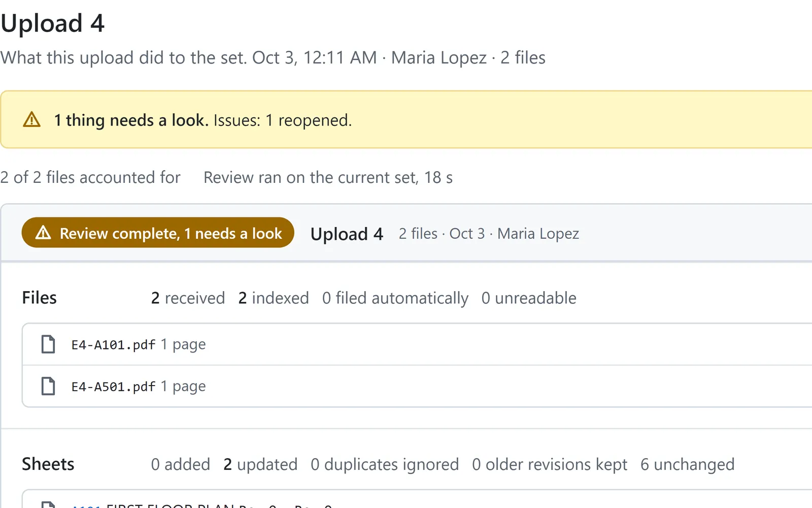The height and width of the screenshot is (508, 812).
Task: Click the '2 received' count
Action: pyautogui.click(x=188, y=298)
